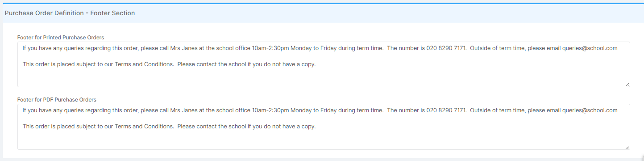Click the Printed Purchase Orders footer resize handle
The image size is (644, 161).
click(627, 84)
